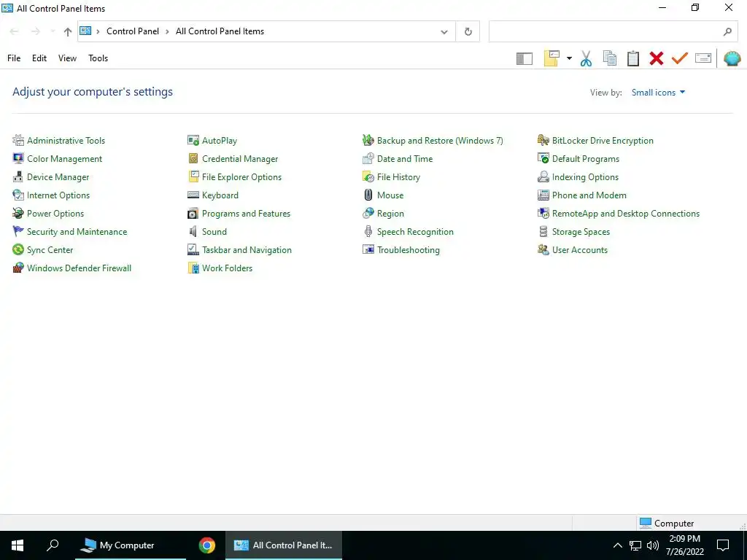Click the Credential Manager icon
747x560 pixels.
(x=193, y=158)
